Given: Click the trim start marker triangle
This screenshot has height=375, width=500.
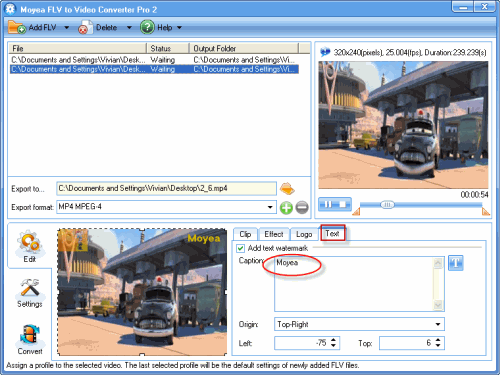Looking at the screenshot, I should pyautogui.click(x=357, y=211).
